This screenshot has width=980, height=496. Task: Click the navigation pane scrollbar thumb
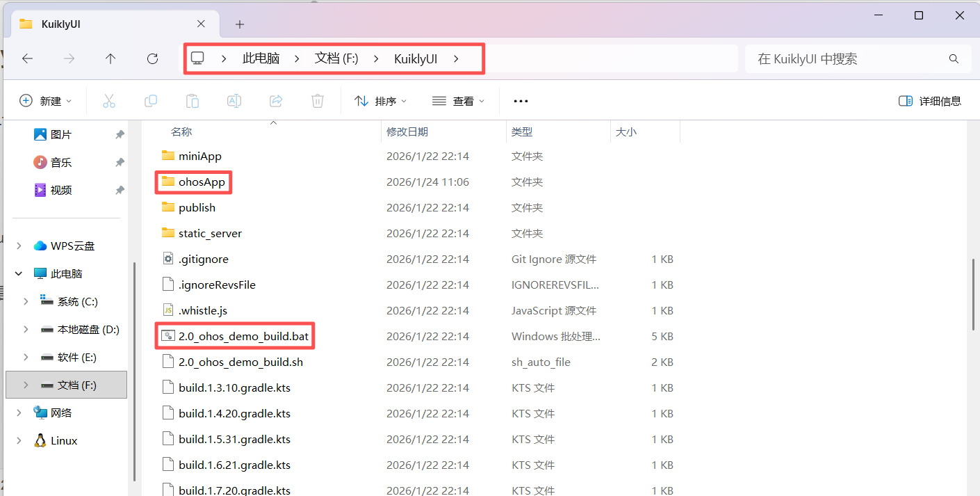pyautogui.click(x=133, y=370)
